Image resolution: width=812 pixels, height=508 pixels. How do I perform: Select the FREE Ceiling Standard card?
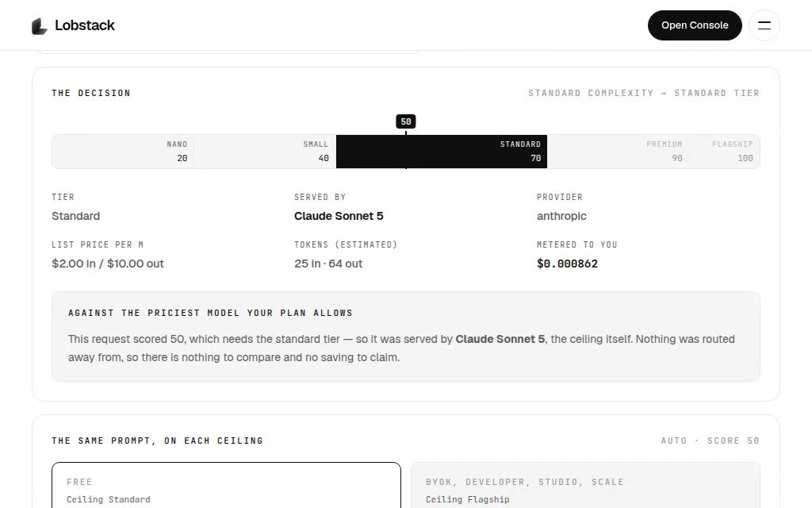[226, 485]
